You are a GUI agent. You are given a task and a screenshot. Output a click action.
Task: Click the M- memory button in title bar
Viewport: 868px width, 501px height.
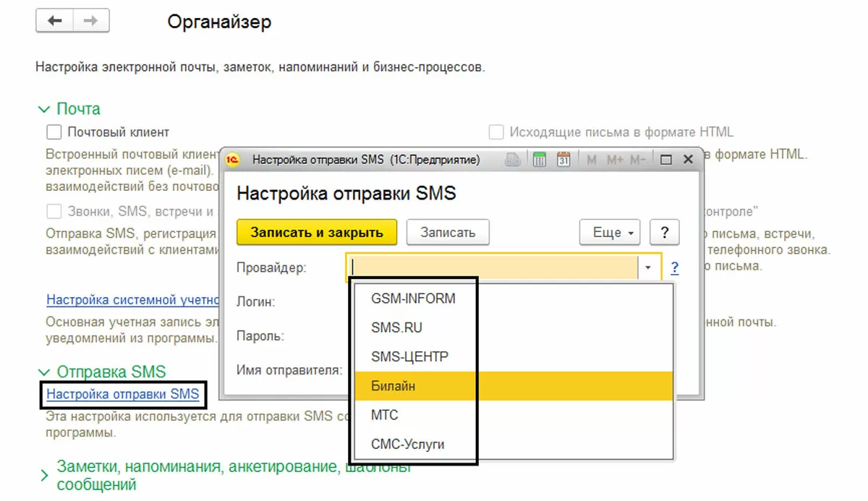point(638,160)
